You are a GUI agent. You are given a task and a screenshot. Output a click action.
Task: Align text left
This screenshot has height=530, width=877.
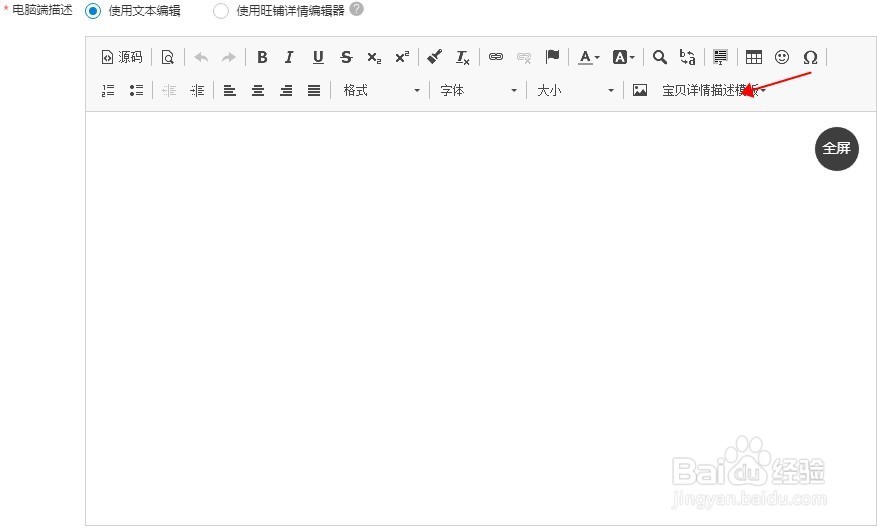(230, 91)
